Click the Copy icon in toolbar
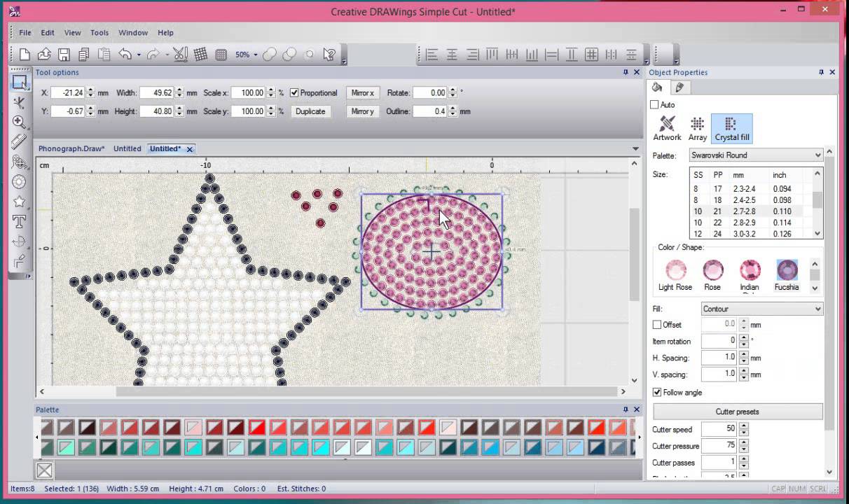This screenshot has height=504, width=849. (84, 54)
